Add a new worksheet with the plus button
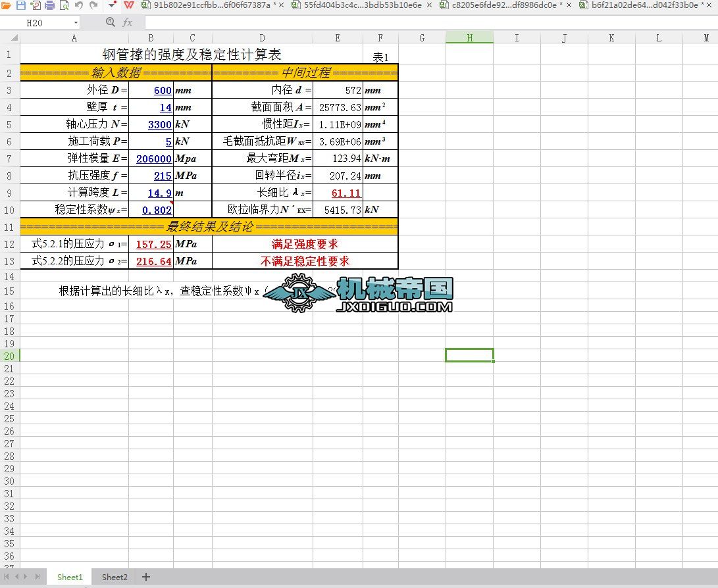Viewport: 718px width, 588px height. (145, 577)
